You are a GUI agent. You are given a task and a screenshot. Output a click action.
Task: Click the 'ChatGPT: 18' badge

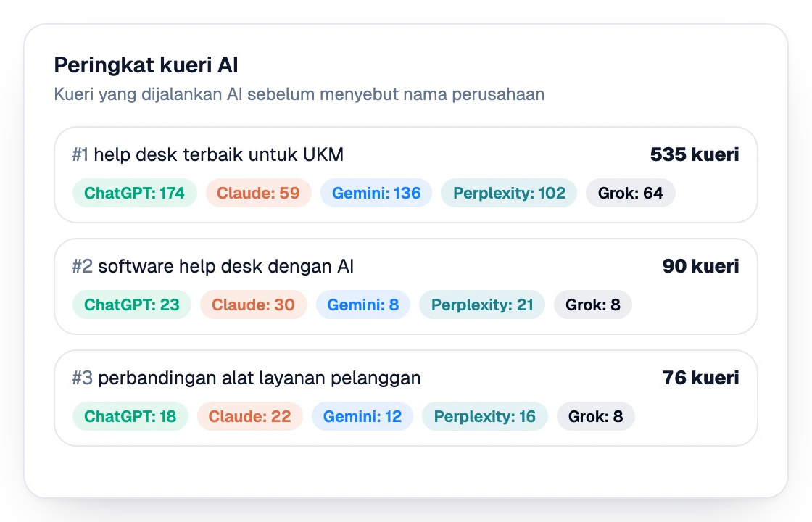click(130, 416)
